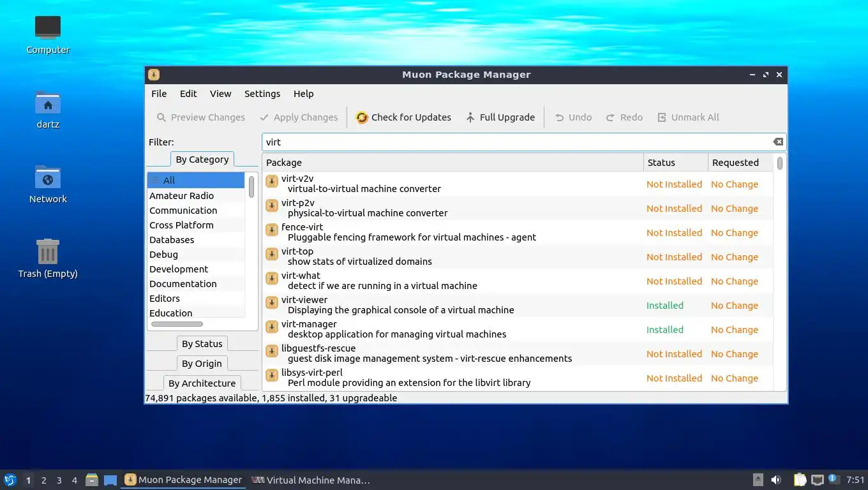Click the show desktop icon in the taskbar
Image resolution: width=868 pixels, height=490 pixels.
pos(110,480)
